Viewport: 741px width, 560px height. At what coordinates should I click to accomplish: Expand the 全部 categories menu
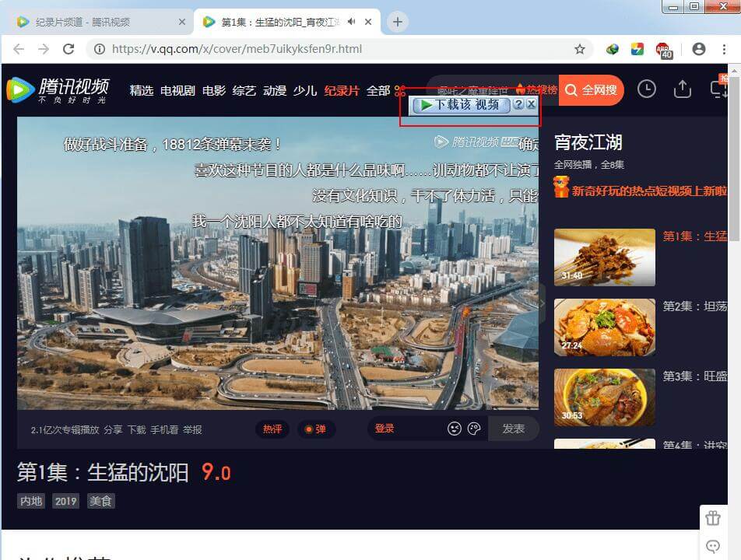click(378, 90)
